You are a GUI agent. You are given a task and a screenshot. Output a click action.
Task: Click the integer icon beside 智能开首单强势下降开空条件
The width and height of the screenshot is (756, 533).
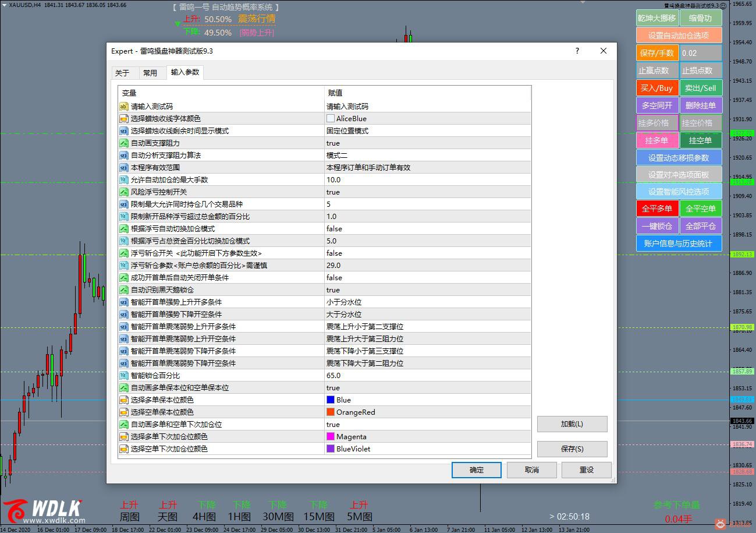coord(123,315)
